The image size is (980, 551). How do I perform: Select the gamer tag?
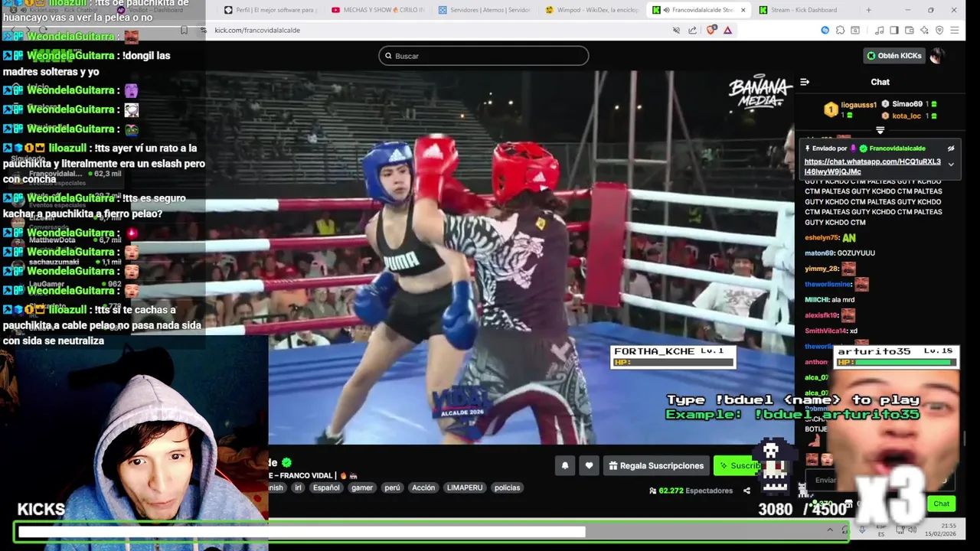tap(362, 487)
